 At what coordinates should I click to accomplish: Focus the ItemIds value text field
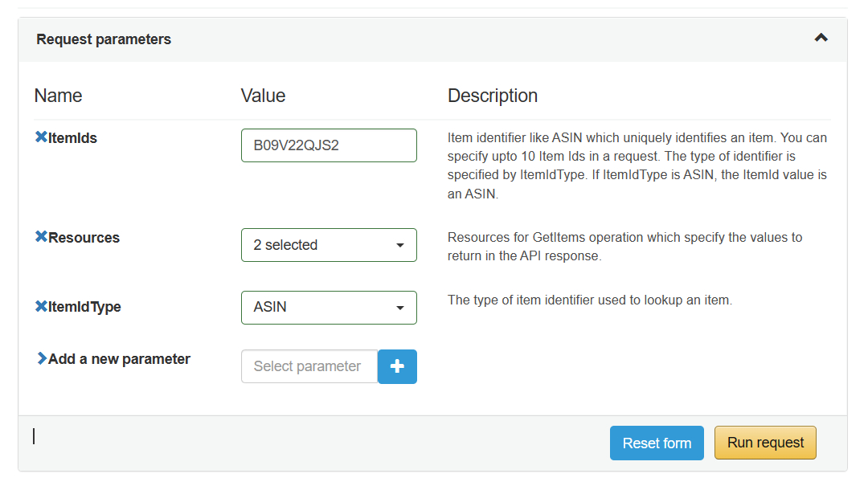(x=329, y=145)
